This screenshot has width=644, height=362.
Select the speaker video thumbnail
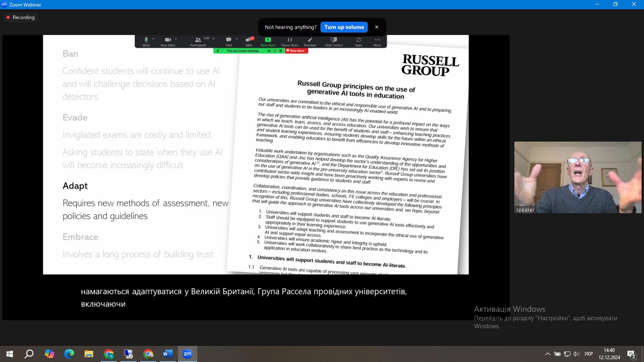pyautogui.click(x=578, y=177)
